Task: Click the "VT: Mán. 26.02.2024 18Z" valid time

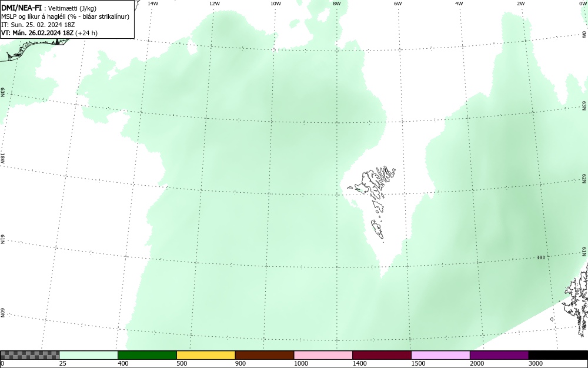Action: [x=38, y=33]
